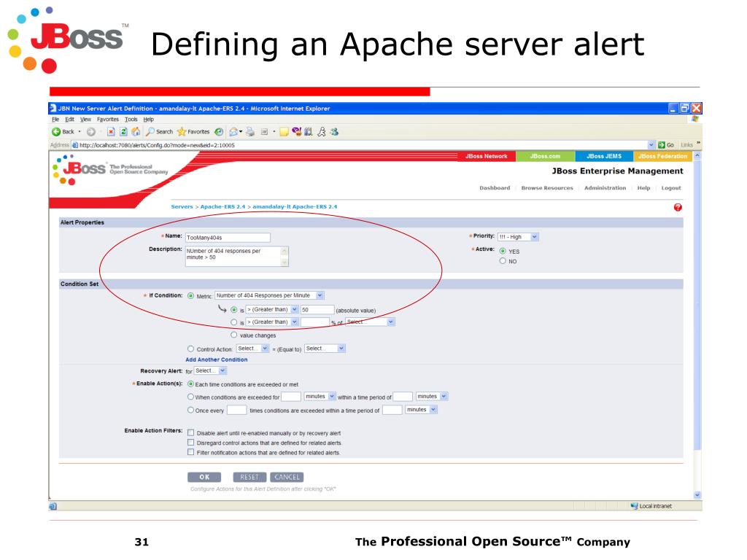Click the Yahoo Messenger toolbar icon
Image resolution: width=747 pixels, height=560 pixels.
click(x=296, y=132)
